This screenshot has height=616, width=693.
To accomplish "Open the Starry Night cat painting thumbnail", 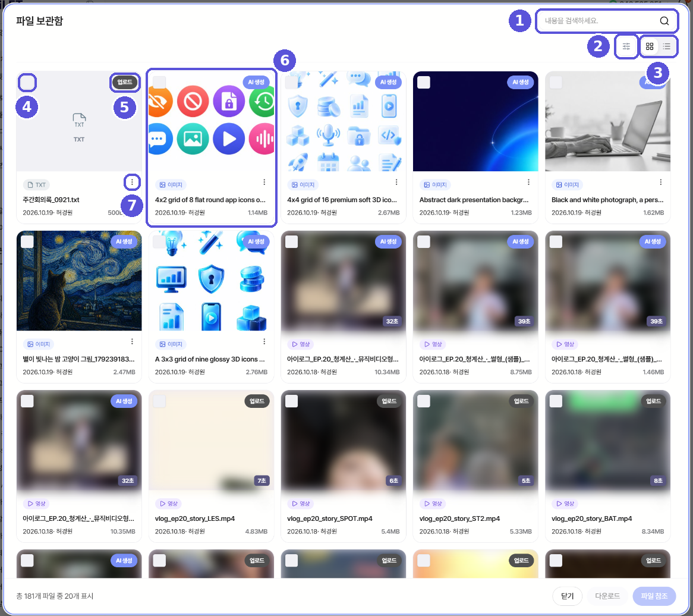I will click(79, 281).
